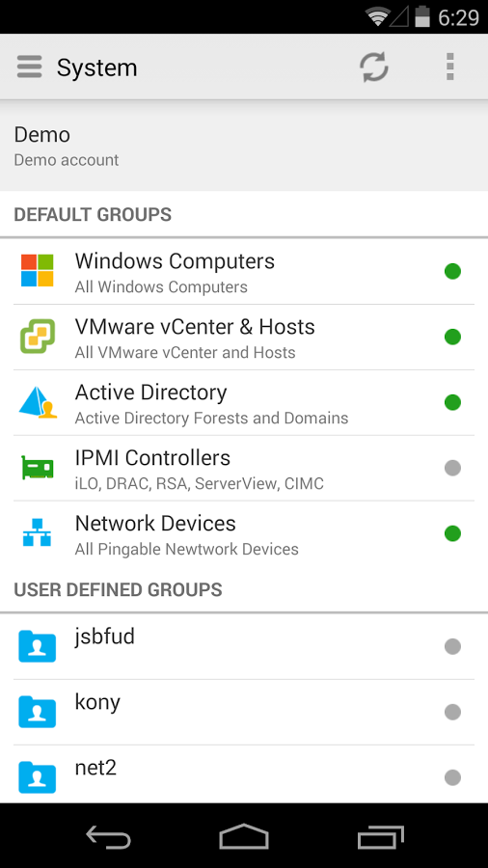Tap the Network Devices topology icon
The image size is (488, 868).
click(37, 532)
